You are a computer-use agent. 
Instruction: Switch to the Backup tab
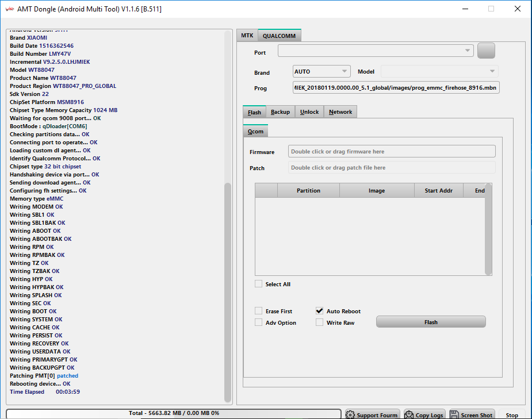281,112
